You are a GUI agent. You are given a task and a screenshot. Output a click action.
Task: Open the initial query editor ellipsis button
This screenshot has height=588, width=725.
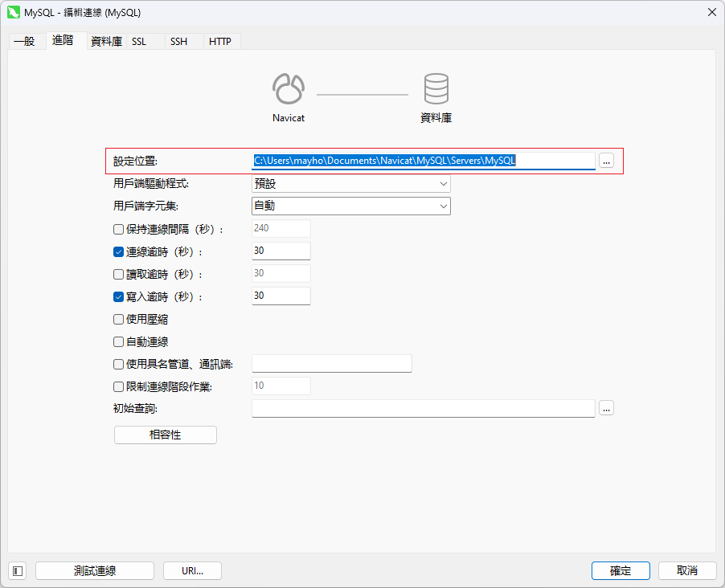pos(606,408)
